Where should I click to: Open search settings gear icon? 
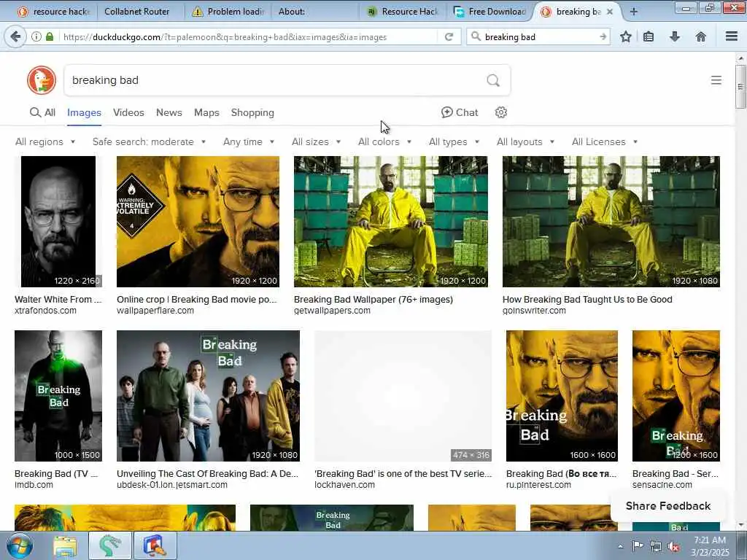tap(500, 112)
